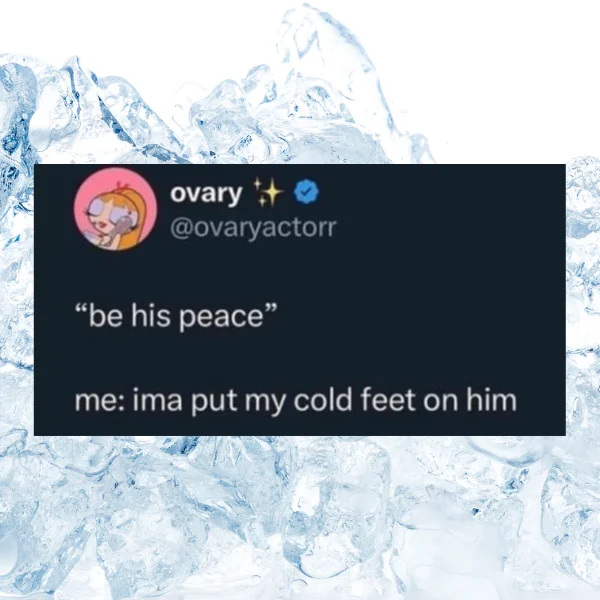
Task: Click the blue verified checkmark badge
Action: click(x=306, y=192)
